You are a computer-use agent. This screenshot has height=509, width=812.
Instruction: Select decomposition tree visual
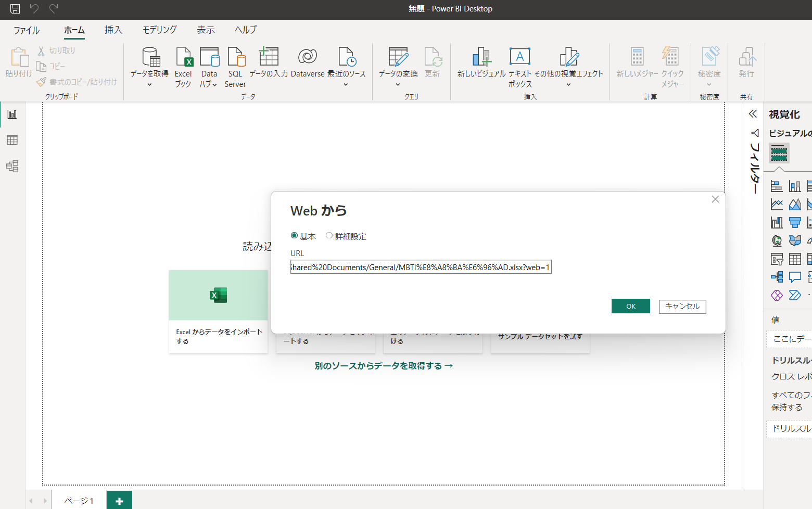click(x=777, y=277)
